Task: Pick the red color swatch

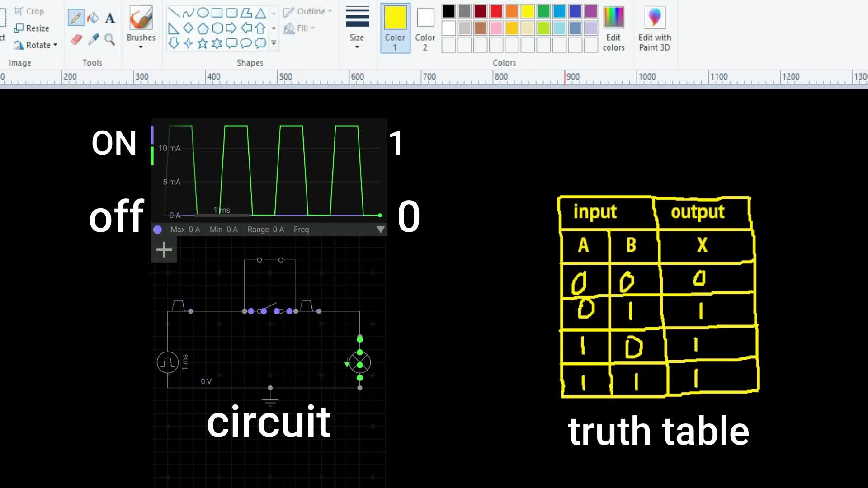Action: point(496,11)
